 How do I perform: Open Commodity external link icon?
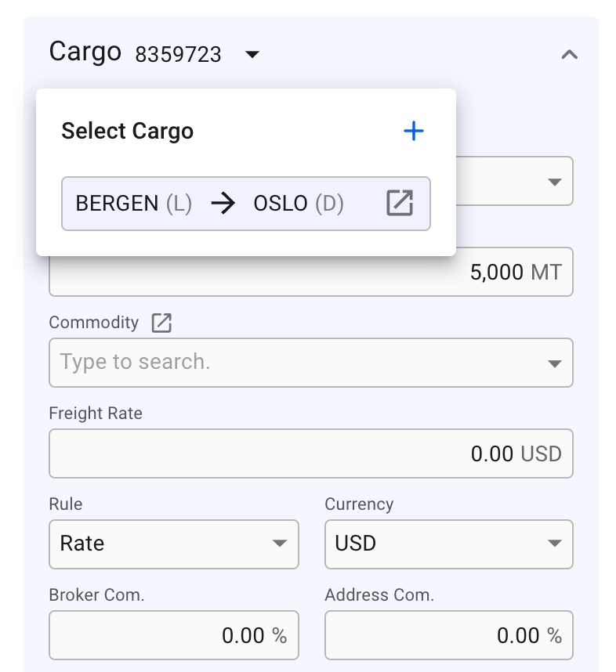tap(161, 323)
